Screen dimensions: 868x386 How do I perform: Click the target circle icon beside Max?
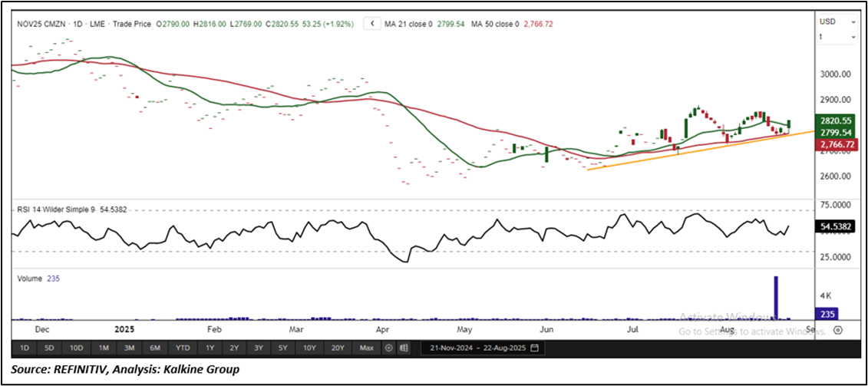(388, 348)
